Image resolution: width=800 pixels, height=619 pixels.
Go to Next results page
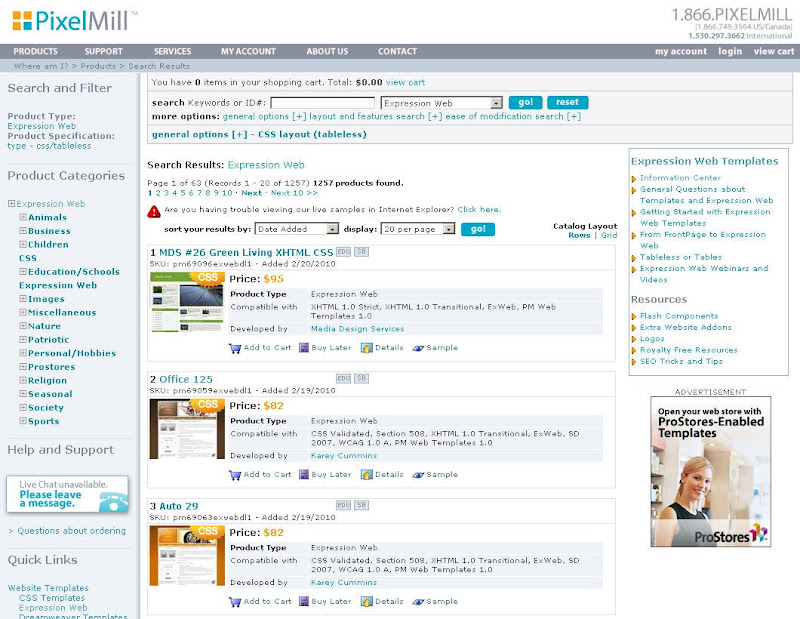252,193
